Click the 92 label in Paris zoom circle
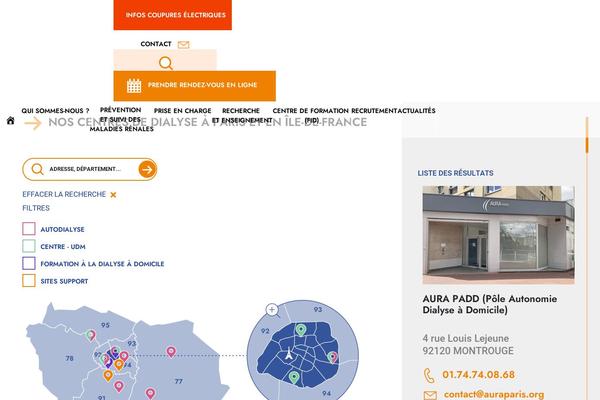Screen dimensions: 600x400 click(x=265, y=331)
